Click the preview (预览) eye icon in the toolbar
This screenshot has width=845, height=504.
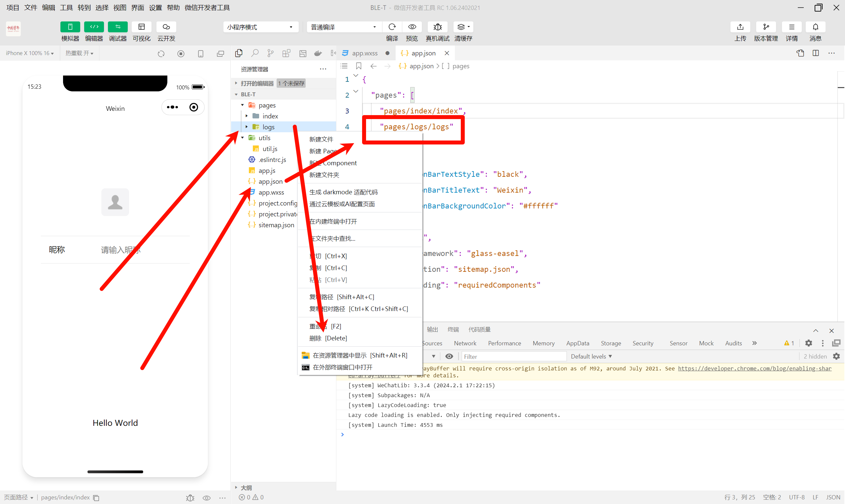point(412,27)
